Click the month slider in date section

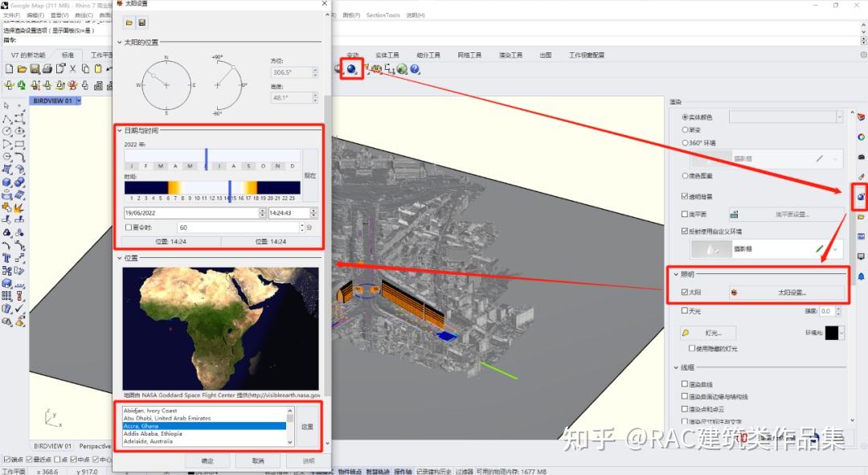(x=212, y=159)
